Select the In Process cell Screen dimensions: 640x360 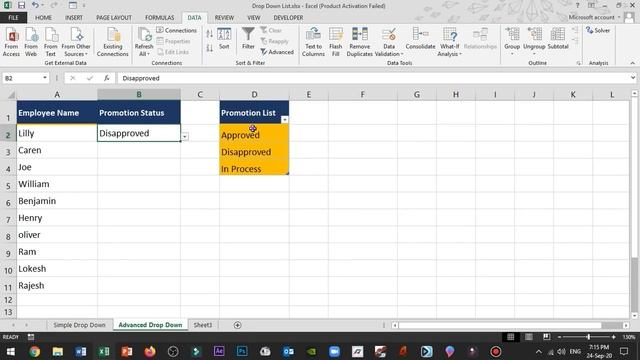click(x=254, y=168)
